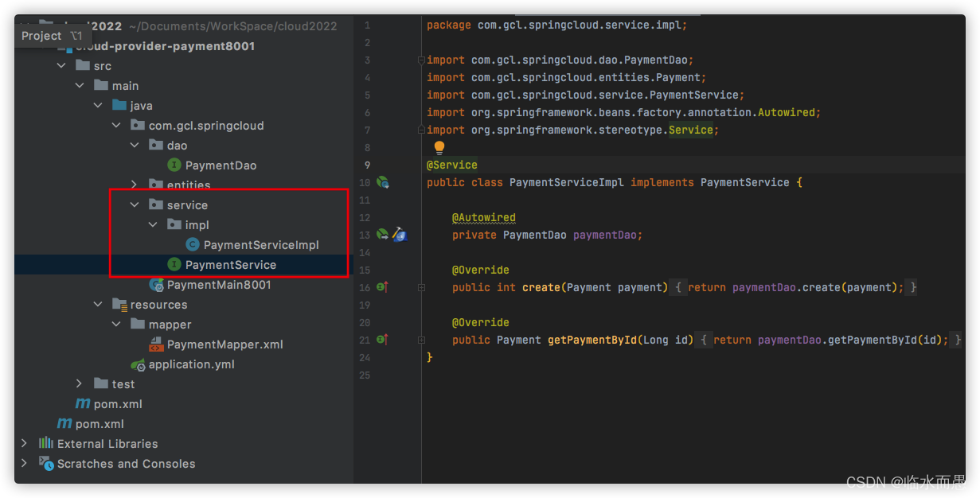
Task: Toggle the imports fold marker at line 3
Action: click(421, 60)
